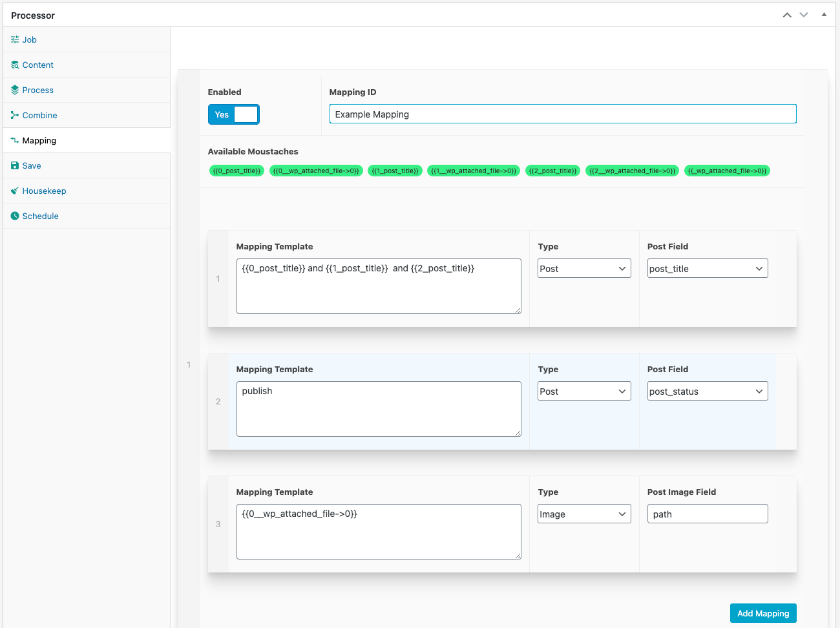
Task: Click the Housekeep tab broom icon
Action: pos(15,191)
